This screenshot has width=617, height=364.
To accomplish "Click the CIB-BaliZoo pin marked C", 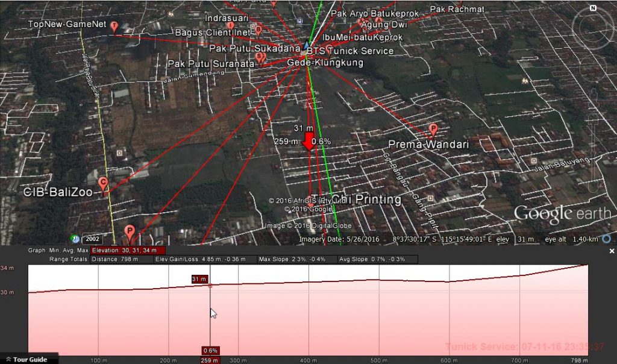I will [102, 183].
